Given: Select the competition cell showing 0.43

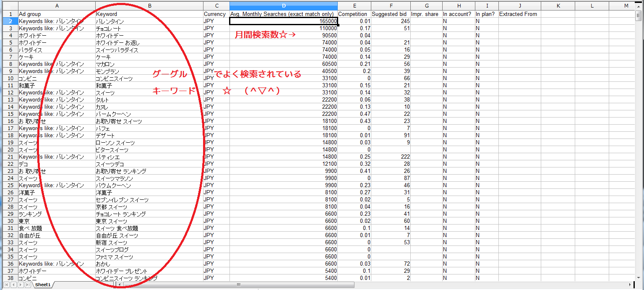Looking at the screenshot, I should click(354, 121).
